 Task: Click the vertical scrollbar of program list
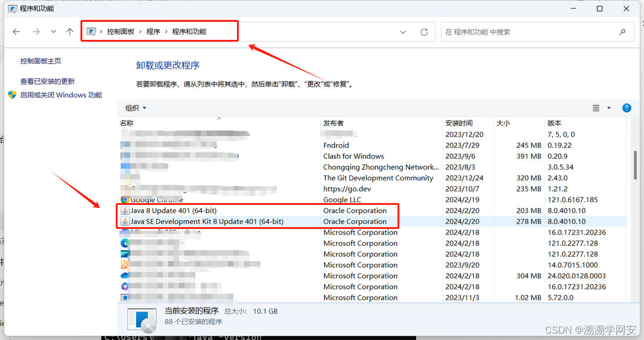click(635, 166)
